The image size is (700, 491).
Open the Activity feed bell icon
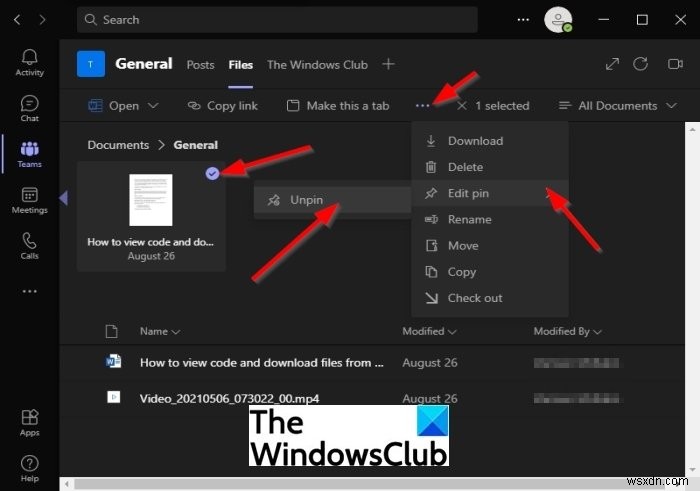pyautogui.click(x=29, y=62)
